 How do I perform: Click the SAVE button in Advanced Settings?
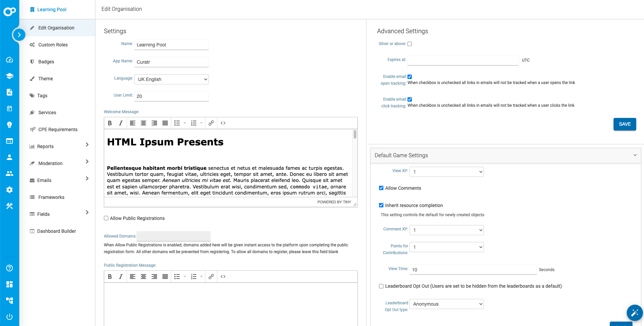point(624,124)
